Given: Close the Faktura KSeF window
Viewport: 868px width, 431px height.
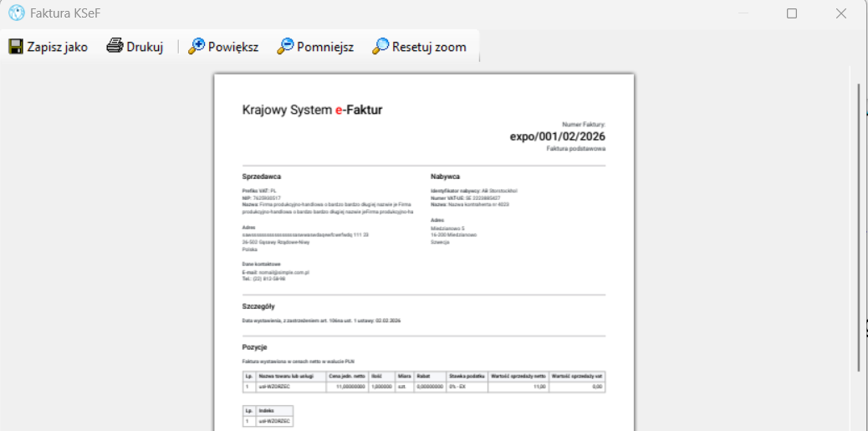Looking at the screenshot, I should coord(841,13).
